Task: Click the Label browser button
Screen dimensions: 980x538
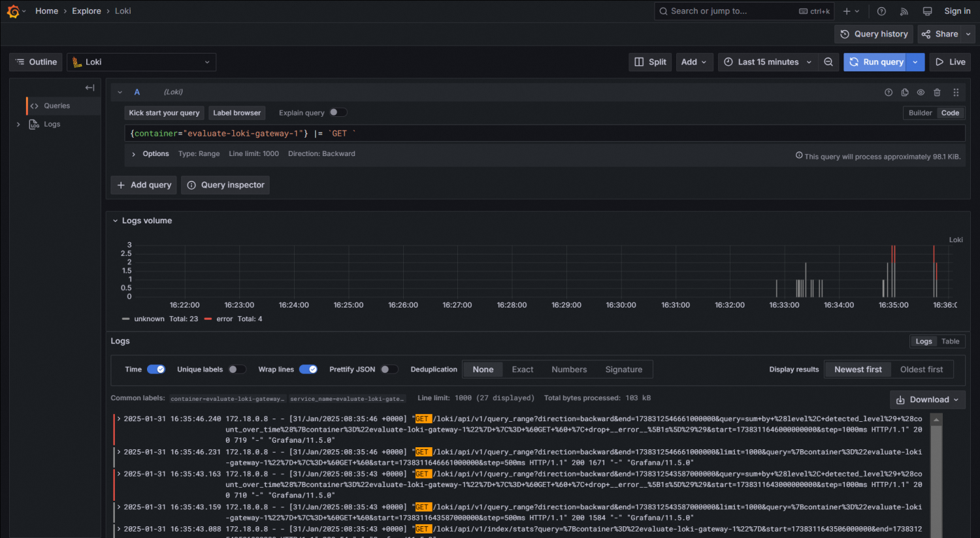Action: tap(237, 112)
